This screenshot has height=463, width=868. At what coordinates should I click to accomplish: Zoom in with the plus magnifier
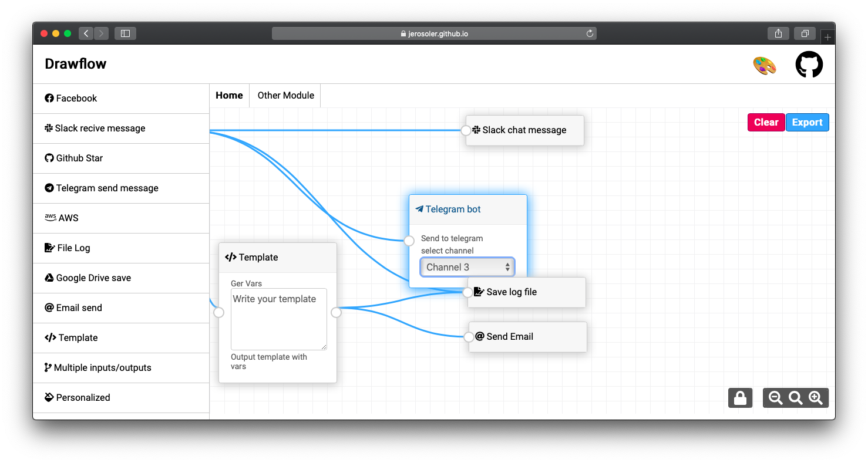tap(815, 398)
